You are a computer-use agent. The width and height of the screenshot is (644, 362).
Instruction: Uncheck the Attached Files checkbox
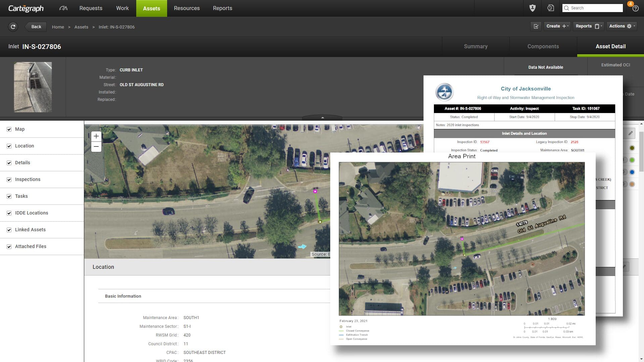click(9, 247)
